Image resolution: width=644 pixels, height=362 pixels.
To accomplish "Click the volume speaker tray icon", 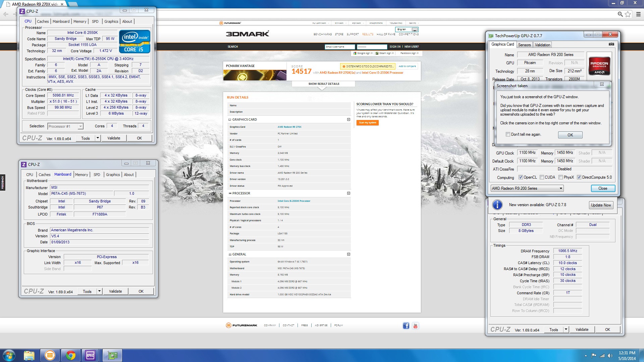I will pyautogui.click(x=610, y=356).
